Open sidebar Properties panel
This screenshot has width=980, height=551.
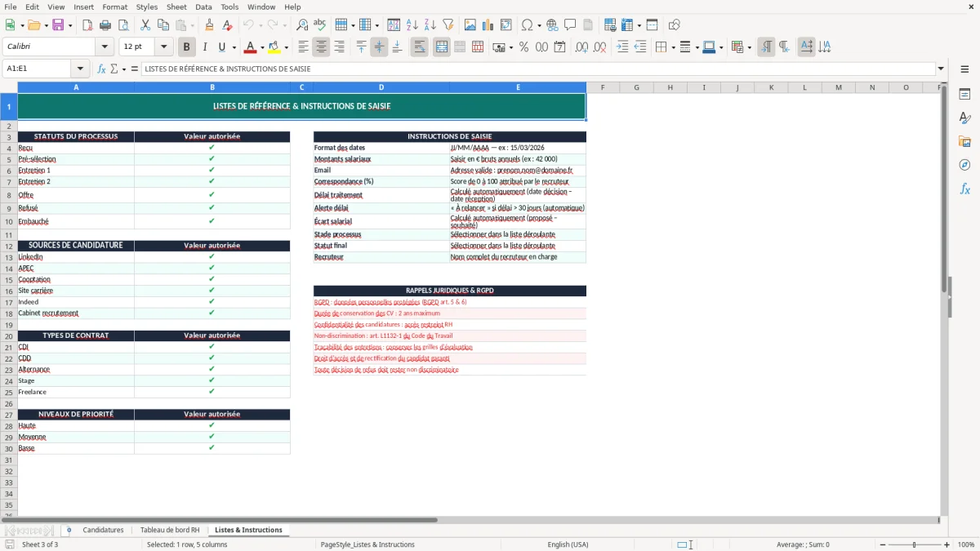[964, 95]
